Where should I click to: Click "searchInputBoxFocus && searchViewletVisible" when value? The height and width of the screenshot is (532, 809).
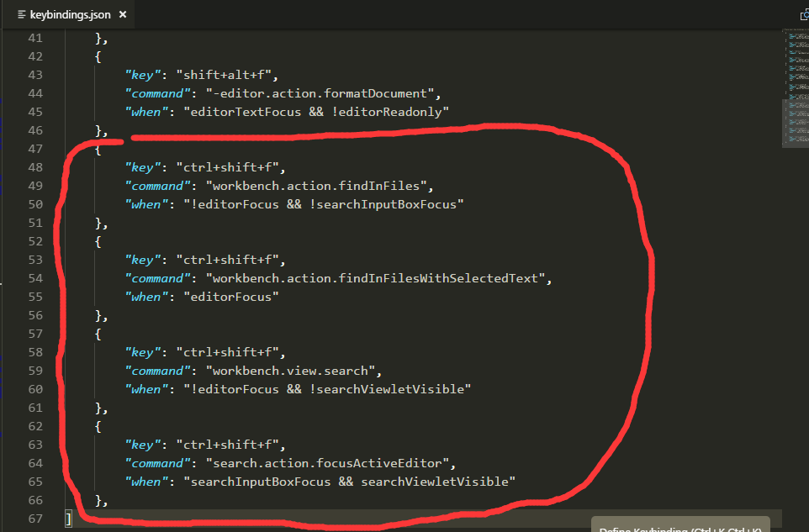click(x=349, y=482)
